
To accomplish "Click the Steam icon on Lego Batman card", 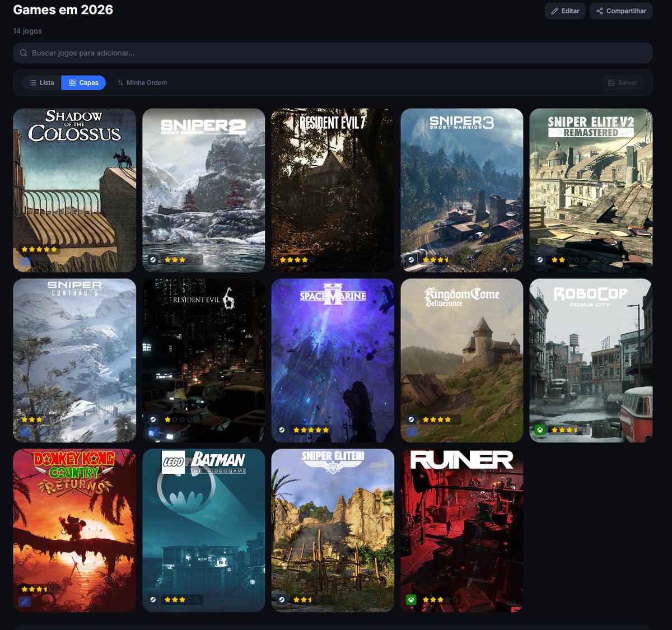I will tap(153, 600).
